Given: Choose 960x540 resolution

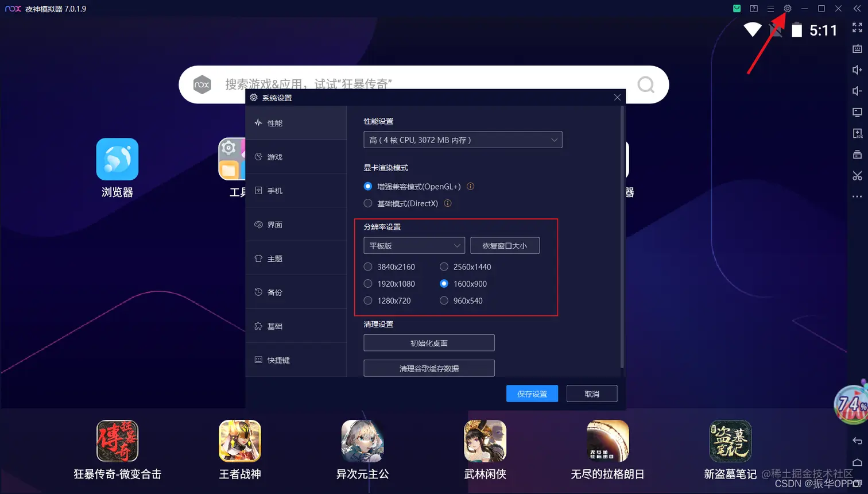Looking at the screenshot, I should click(444, 300).
